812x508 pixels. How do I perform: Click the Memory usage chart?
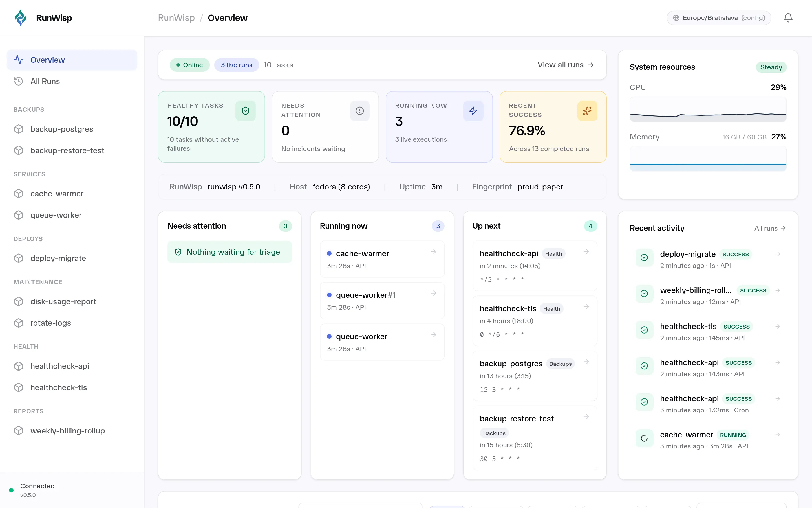pos(708,159)
